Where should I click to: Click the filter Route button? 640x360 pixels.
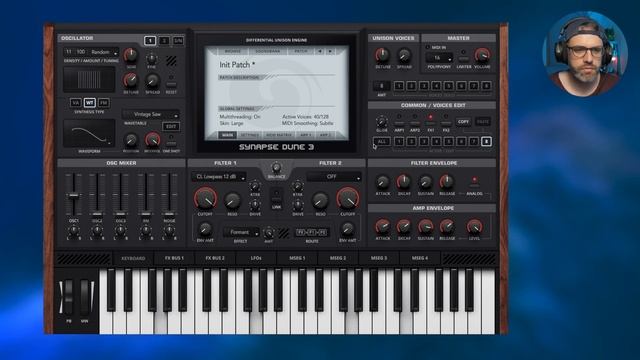[x=311, y=232]
